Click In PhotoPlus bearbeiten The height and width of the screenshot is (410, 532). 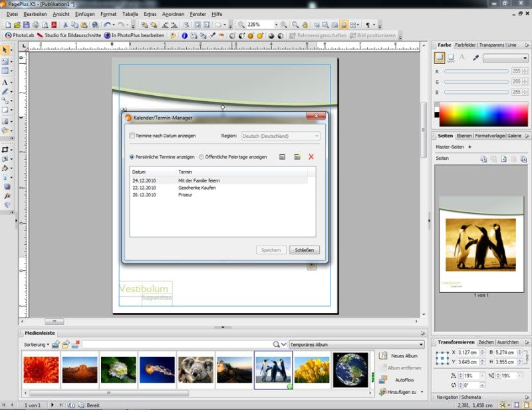click(x=134, y=35)
